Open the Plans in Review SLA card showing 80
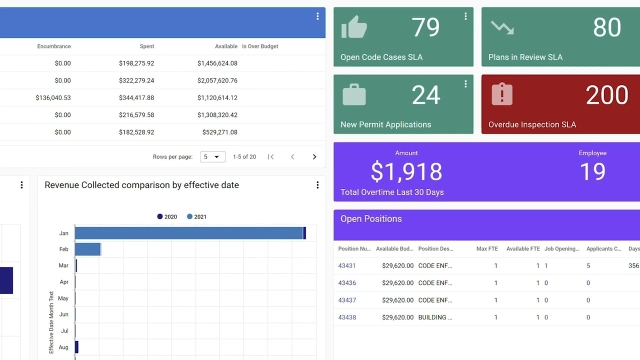Viewport: 640px width, 360px height. [560, 37]
